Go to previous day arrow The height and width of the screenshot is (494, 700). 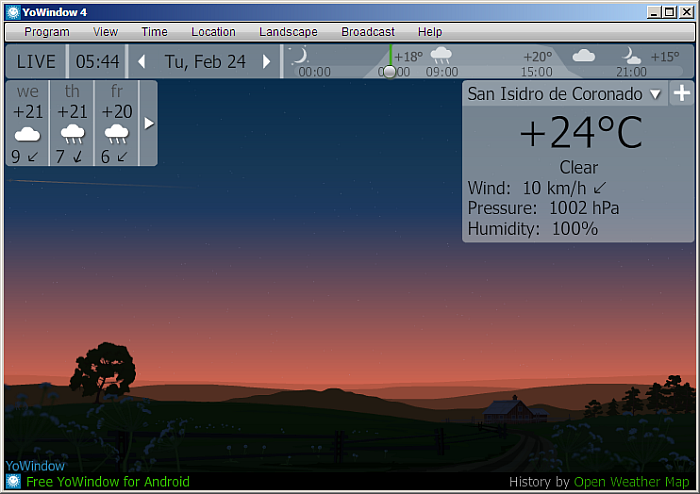click(142, 62)
